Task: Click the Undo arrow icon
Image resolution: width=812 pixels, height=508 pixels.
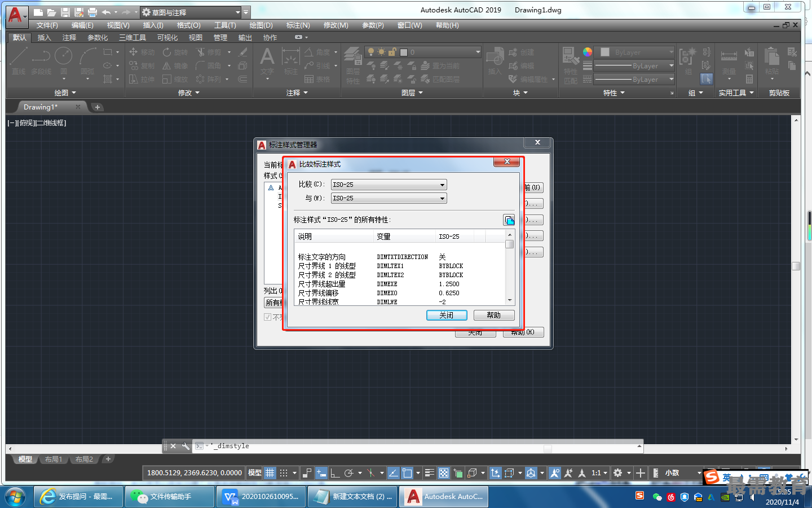Action: [106, 12]
